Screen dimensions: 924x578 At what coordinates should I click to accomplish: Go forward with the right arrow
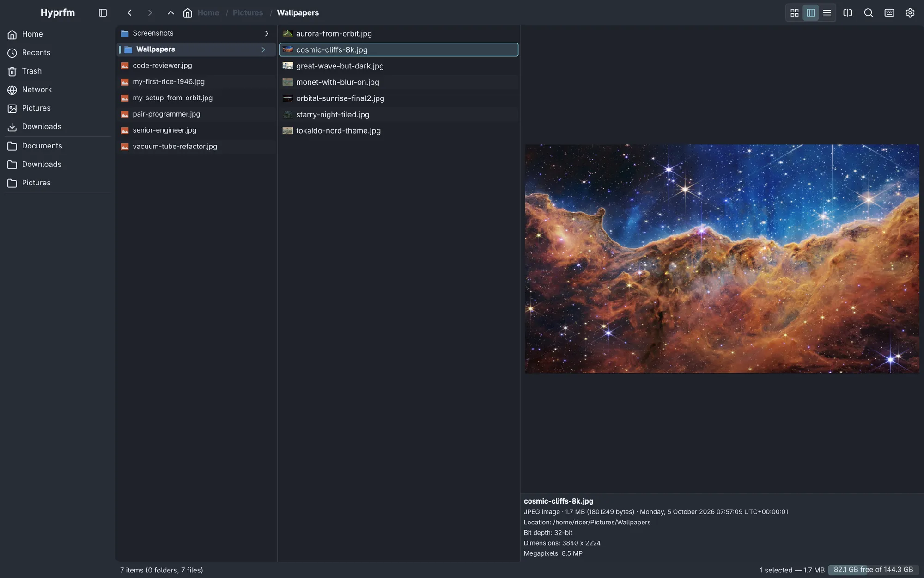pyautogui.click(x=150, y=13)
